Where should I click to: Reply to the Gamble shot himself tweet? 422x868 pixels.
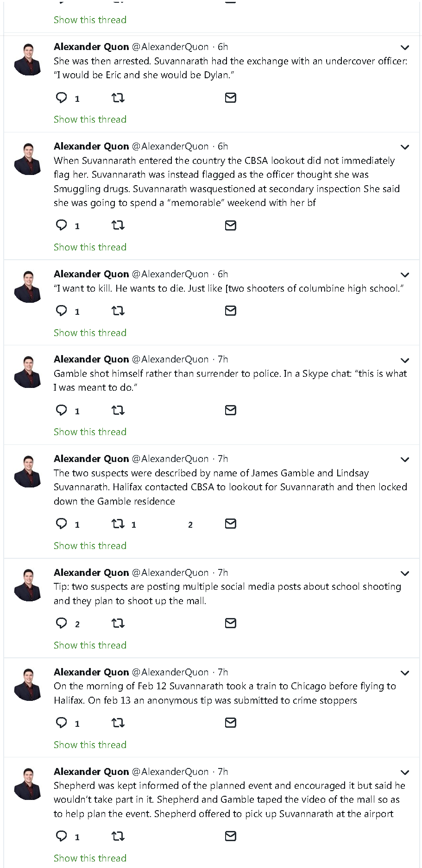pyautogui.click(x=62, y=410)
